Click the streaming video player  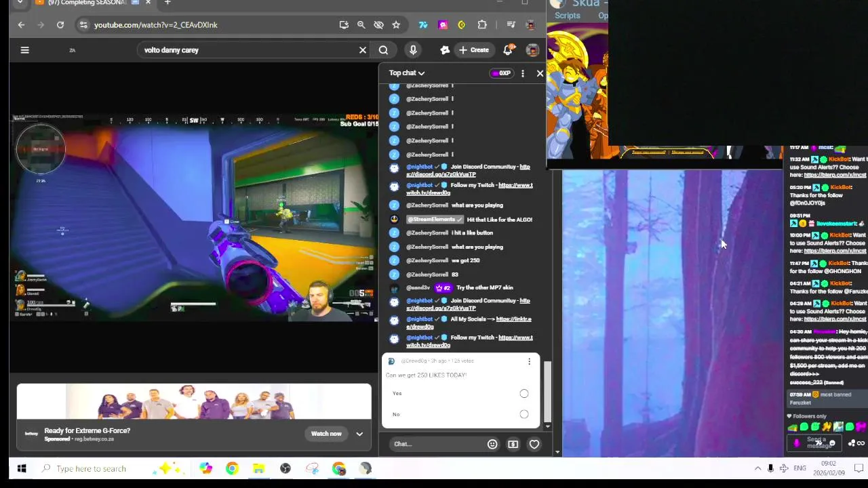195,217
